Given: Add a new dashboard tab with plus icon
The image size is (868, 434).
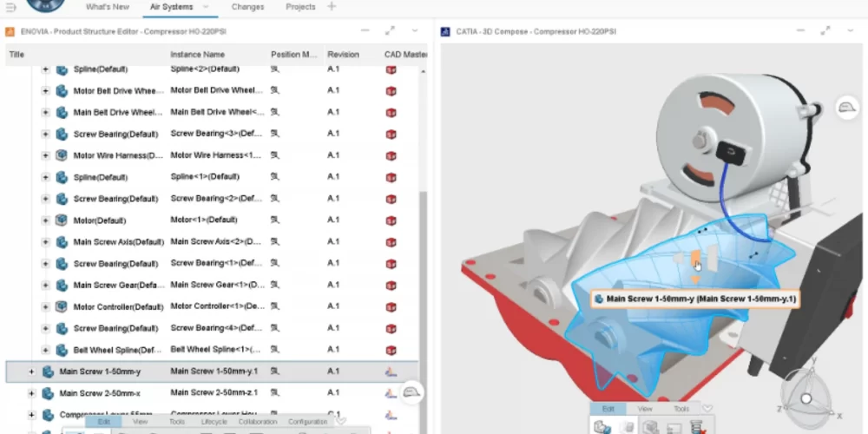Looking at the screenshot, I should 332,7.
